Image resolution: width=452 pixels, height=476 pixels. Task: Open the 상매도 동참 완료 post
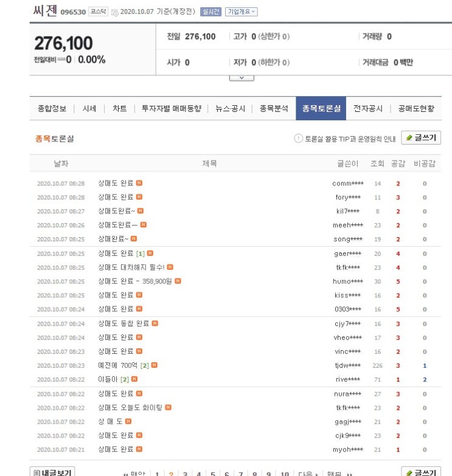123,323
